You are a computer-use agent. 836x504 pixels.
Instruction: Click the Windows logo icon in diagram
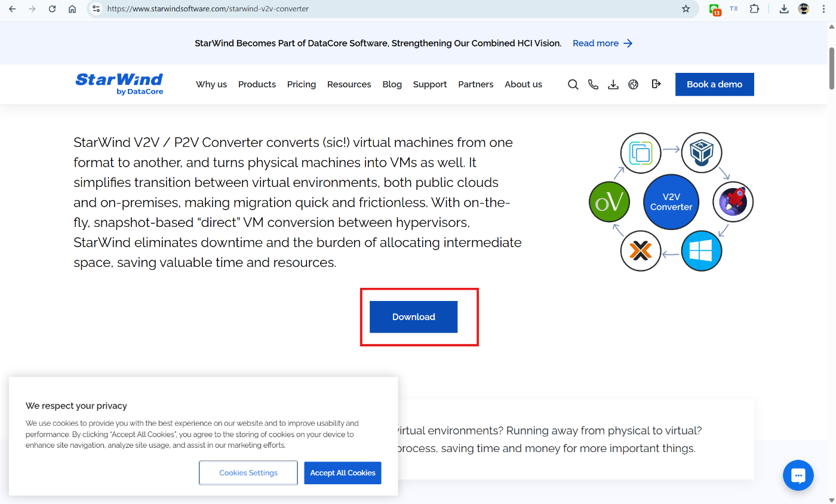coord(702,251)
